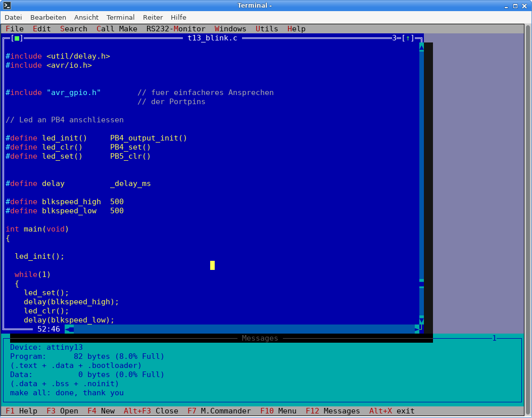Image resolution: width=532 pixels, height=418 pixels.
Task: Click the editor horizontal scrollbar track
Action: [245, 329]
